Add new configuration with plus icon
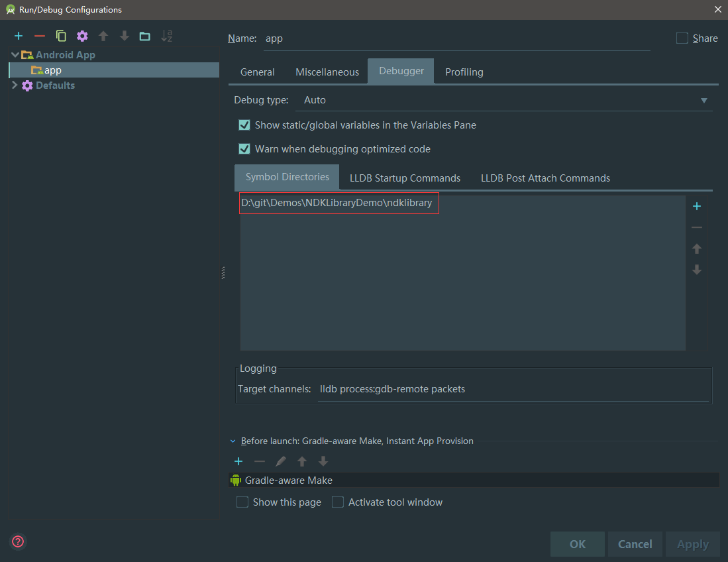The height and width of the screenshot is (562, 728). click(x=19, y=36)
